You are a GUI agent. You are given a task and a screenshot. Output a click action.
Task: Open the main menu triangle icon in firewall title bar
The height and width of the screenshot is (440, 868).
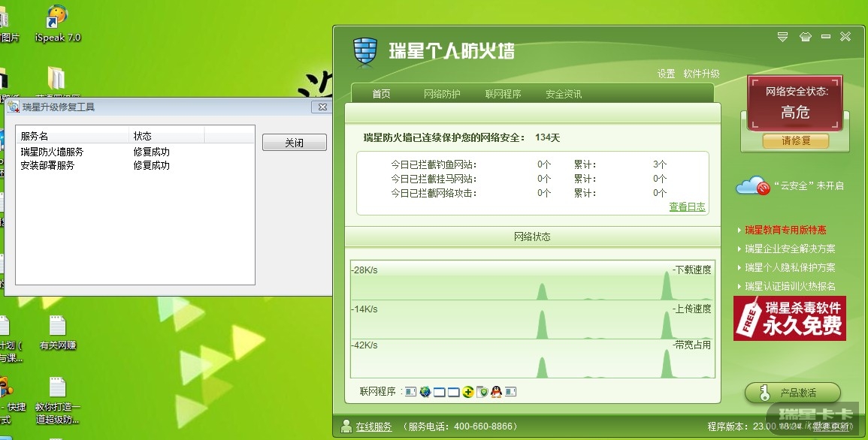(782, 37)
